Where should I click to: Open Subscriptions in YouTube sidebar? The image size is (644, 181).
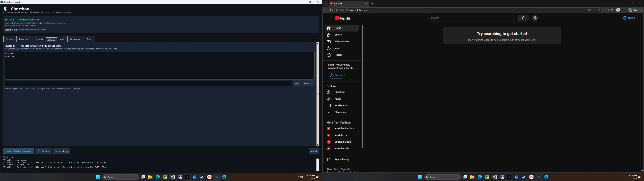[x=341, y=42]
